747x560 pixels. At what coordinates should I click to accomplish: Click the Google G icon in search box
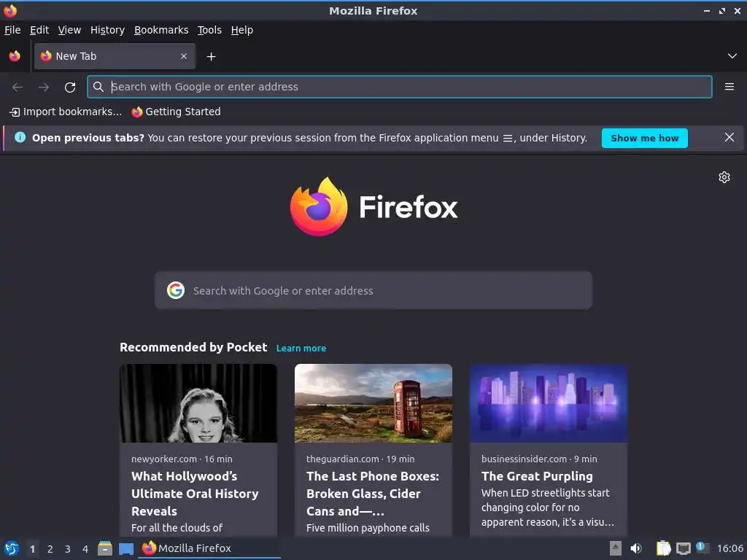[x=176, y=290]
